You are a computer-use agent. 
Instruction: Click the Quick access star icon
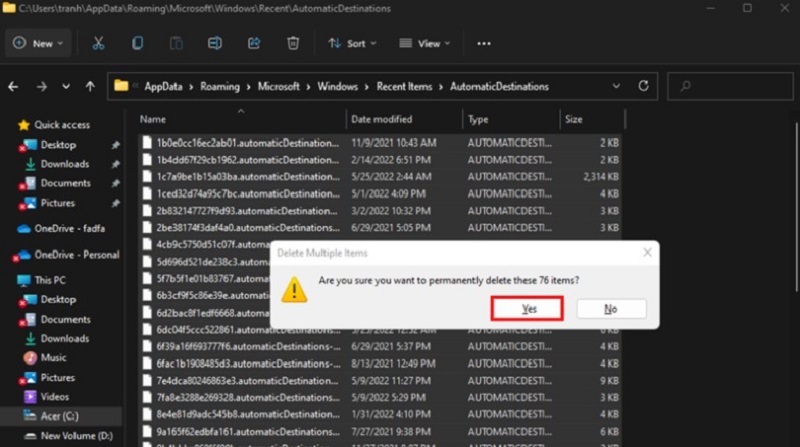(x=23, y=125)
